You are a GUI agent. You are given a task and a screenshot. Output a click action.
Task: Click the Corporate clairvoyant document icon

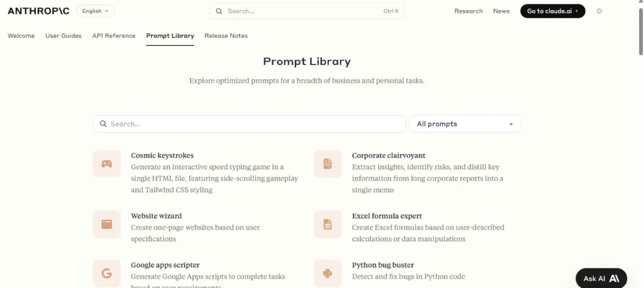tap(328, 164)
